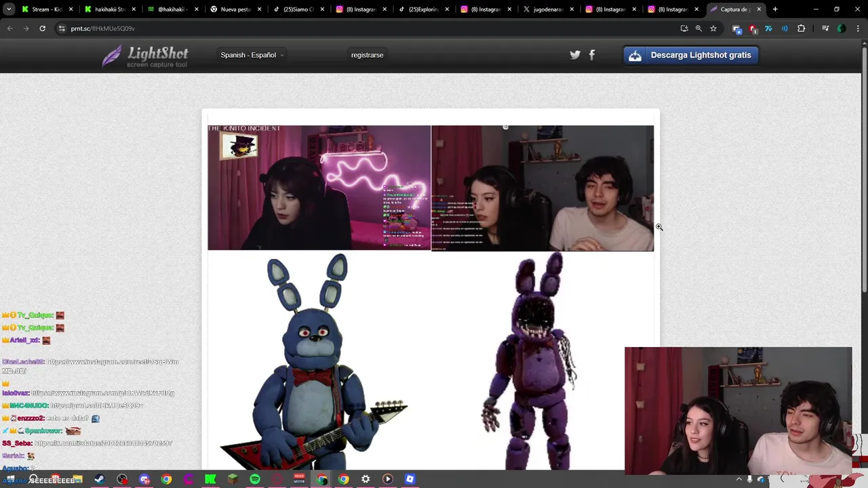The image size is (868, 488).
Task: Open the Extensions puzzle icon
Action: 802,28
